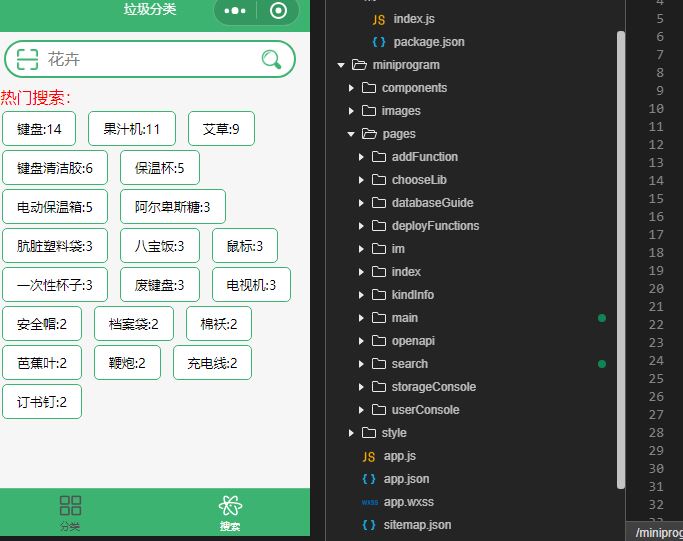683x541 pixels.
Task: Click line number 24 in editor gutter
Action: tap(656, 361)
